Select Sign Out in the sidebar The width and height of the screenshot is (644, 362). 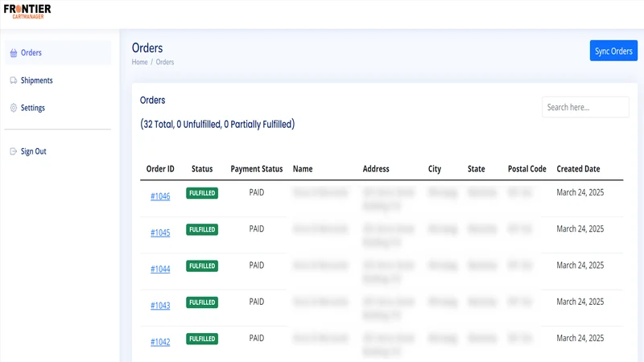58,151
